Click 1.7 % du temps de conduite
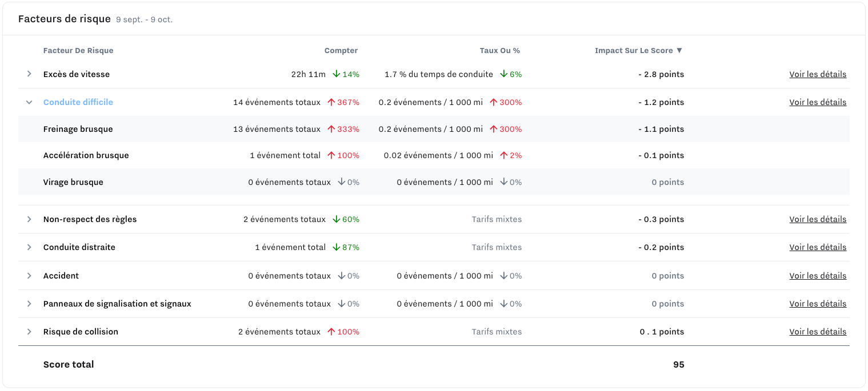 (x=439, y=74)
